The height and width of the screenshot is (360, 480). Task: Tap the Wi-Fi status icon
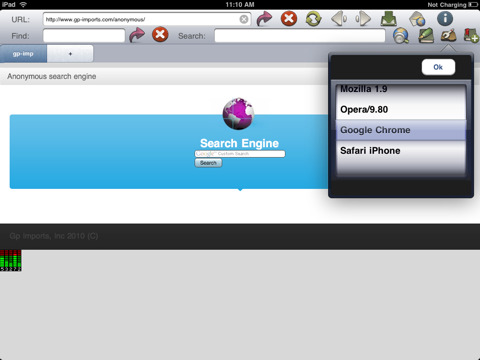point(23,4)
